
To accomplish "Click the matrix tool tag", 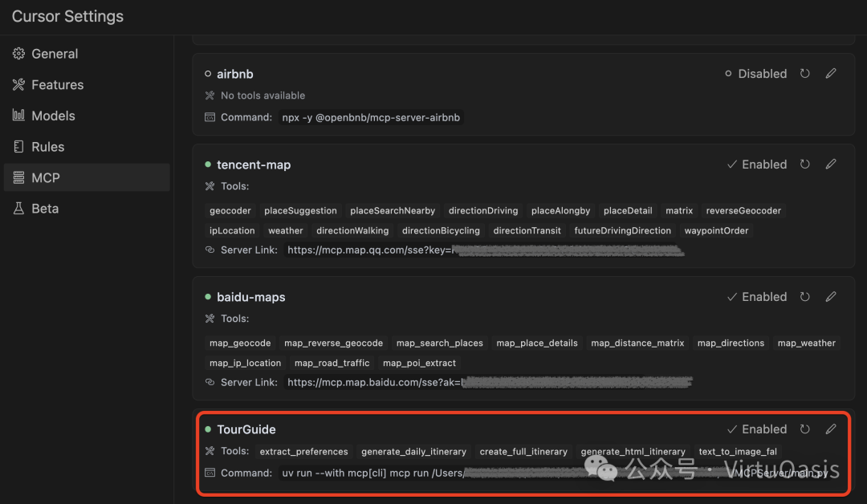I will (x=679, y=210).
